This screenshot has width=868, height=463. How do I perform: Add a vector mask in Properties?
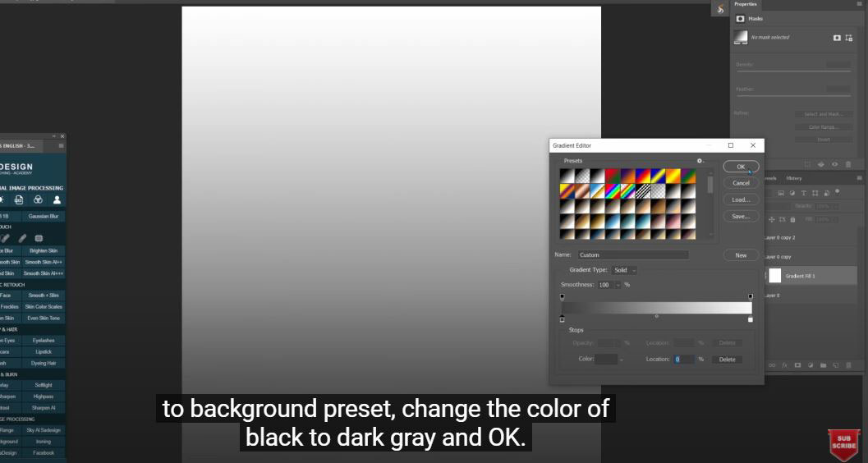tap(849, 38)
